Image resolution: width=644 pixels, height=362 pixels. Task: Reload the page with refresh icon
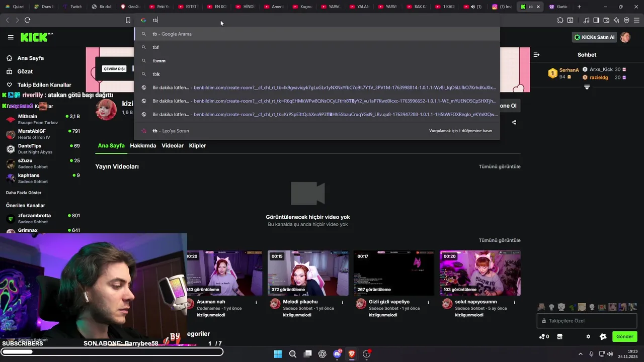[x=27, y=20]
